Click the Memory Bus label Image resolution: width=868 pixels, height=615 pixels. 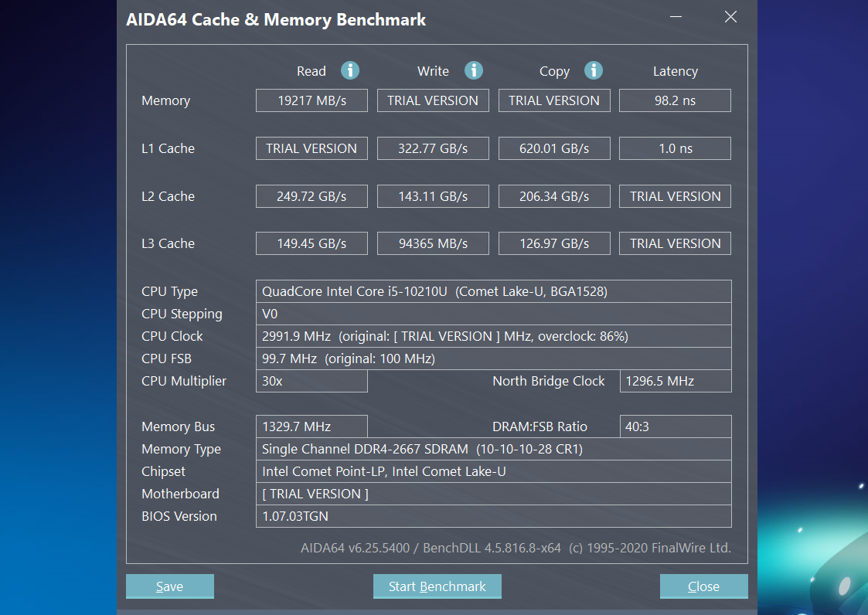point(178,426)
